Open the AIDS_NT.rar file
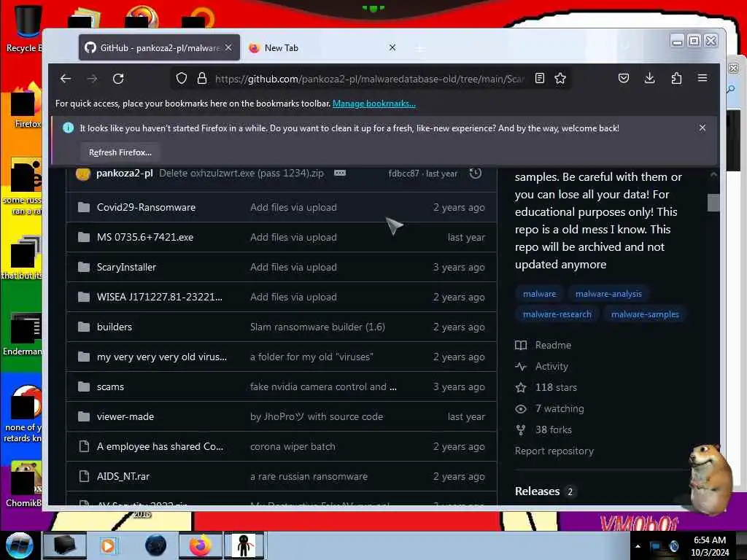Screen dimensions: 747x560 pyautogui.click(x=123, y=476)
